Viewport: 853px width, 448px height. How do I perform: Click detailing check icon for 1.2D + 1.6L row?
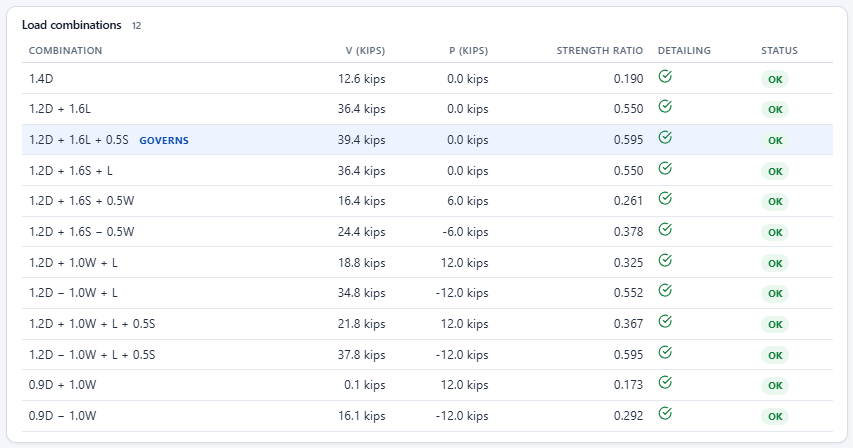pyautogui.click(x=665, y=107)
